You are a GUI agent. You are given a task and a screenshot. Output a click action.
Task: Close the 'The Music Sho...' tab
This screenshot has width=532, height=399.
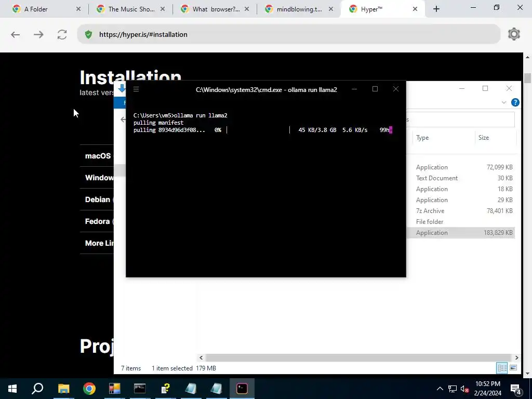click(x=163, y=9)
